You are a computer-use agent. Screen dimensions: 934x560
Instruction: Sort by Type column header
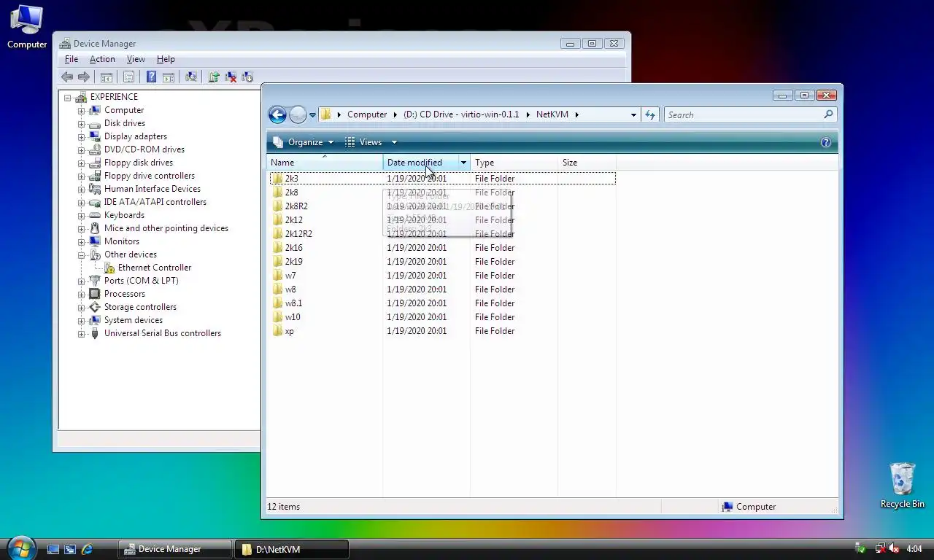point(514,163)
